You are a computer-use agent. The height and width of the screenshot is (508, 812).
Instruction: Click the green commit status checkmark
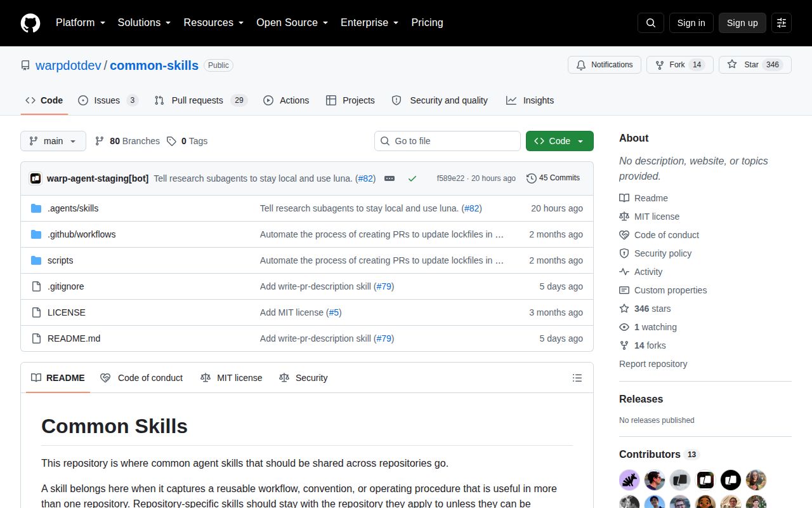(412, 178)
